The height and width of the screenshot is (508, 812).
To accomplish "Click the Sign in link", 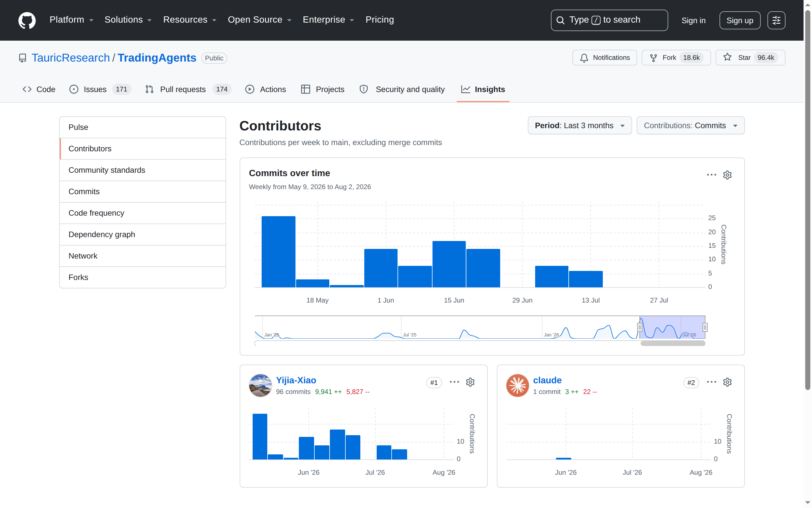I will 693,21.
